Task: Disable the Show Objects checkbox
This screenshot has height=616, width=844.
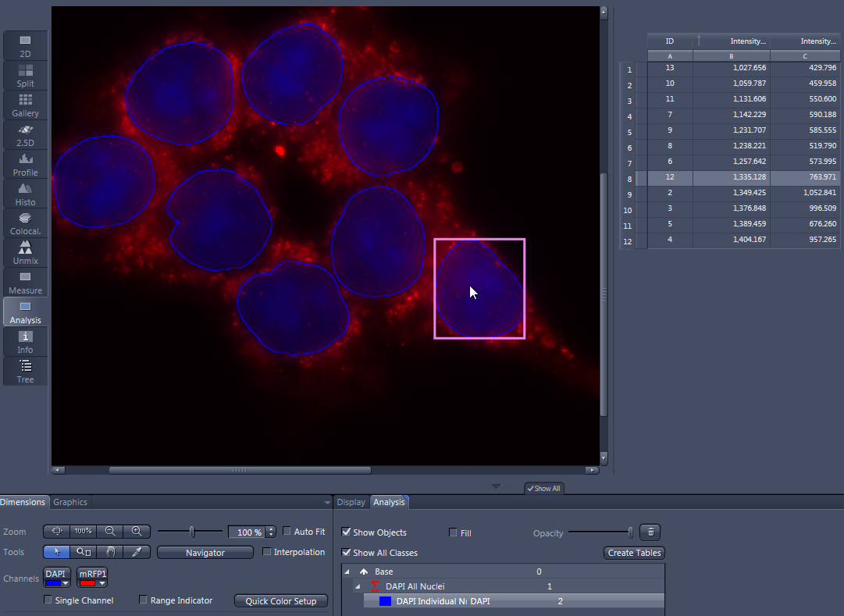Action: coord(345,532)
